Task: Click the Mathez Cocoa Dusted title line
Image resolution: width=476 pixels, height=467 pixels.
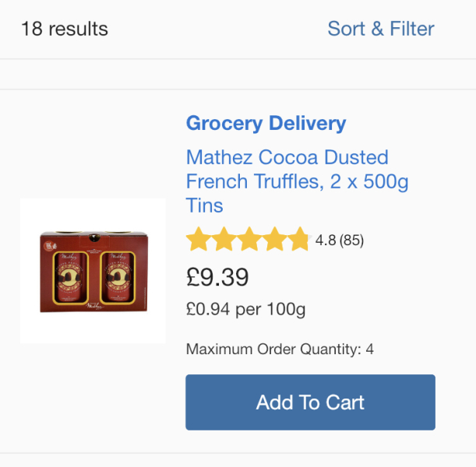Action: click(287, 157)
